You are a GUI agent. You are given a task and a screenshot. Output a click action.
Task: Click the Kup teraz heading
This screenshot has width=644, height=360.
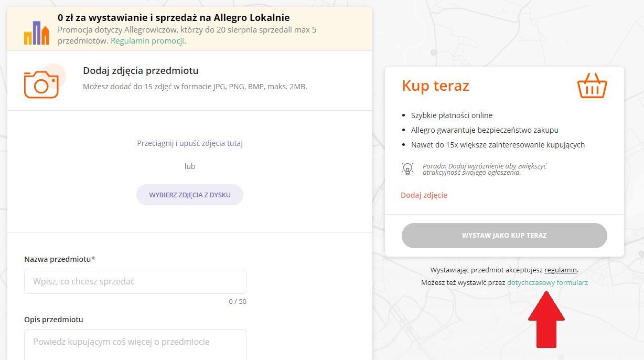click(x=435, y=86)
